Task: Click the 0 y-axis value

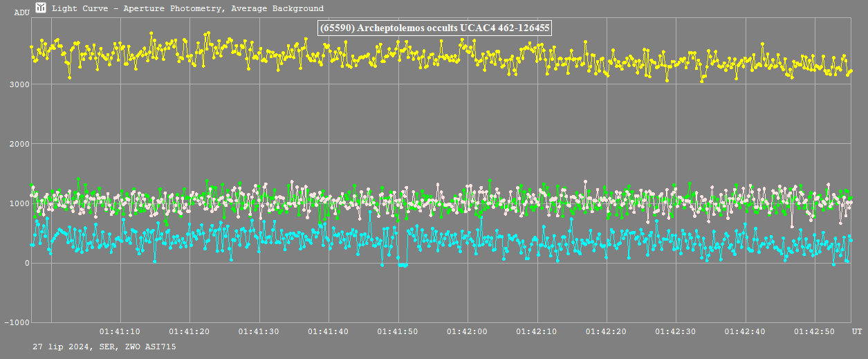Action: (x=27, y=263)
